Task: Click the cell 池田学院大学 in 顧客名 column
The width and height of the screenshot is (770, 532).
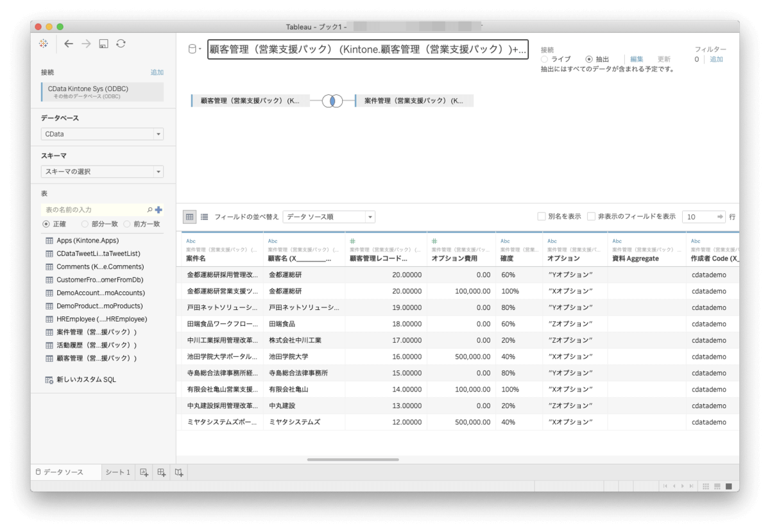Action: point(304,356)
